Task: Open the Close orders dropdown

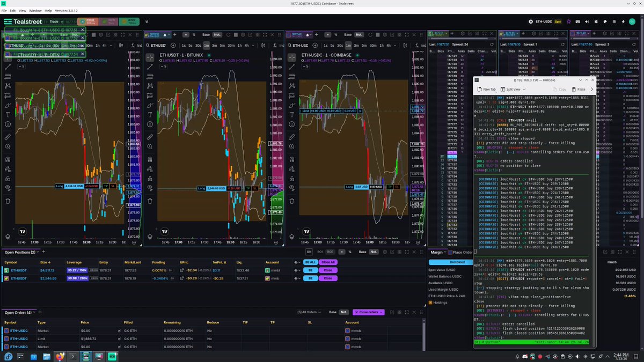Action: pos(369,312)
